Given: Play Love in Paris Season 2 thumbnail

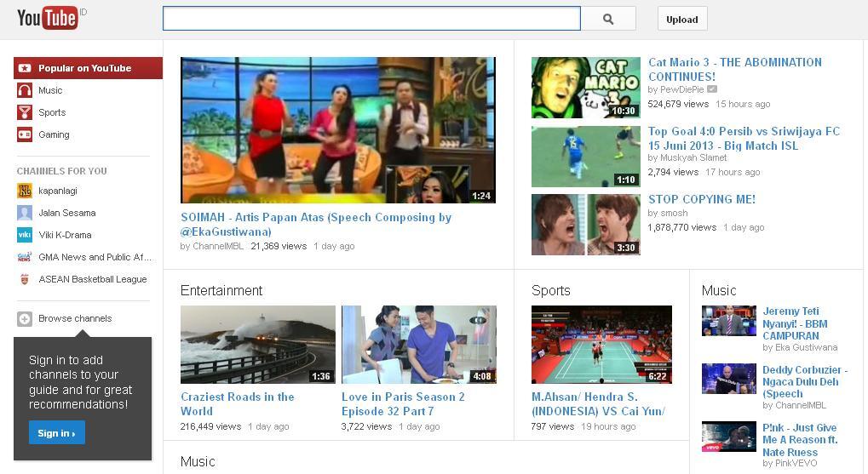Looking at the screenshot, I should coord(419,345).
